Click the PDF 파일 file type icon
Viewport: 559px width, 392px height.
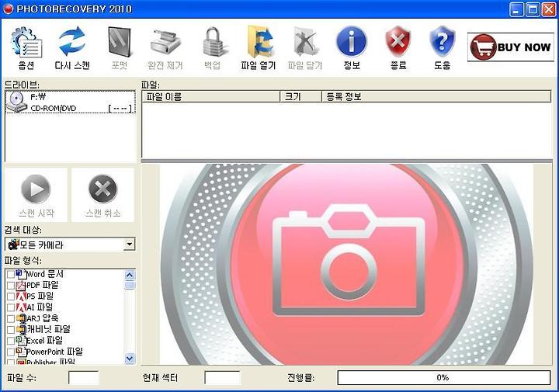tap(22, 286)
